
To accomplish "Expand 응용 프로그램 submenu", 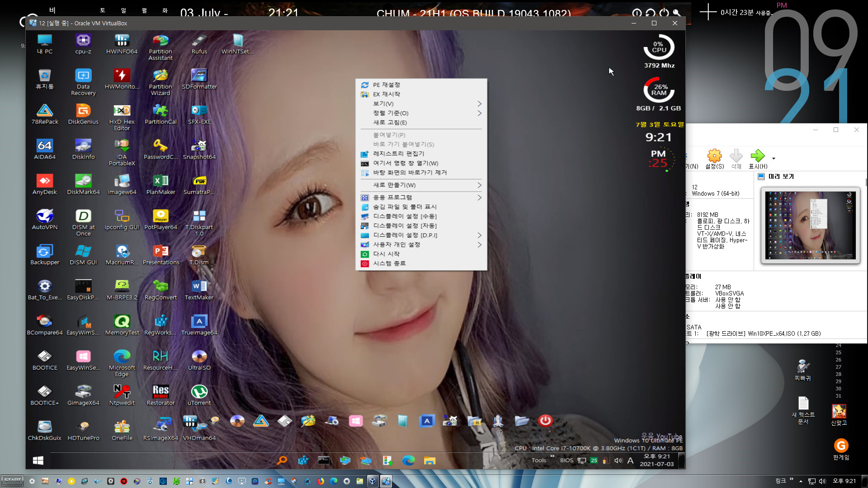I will [421, 197].
